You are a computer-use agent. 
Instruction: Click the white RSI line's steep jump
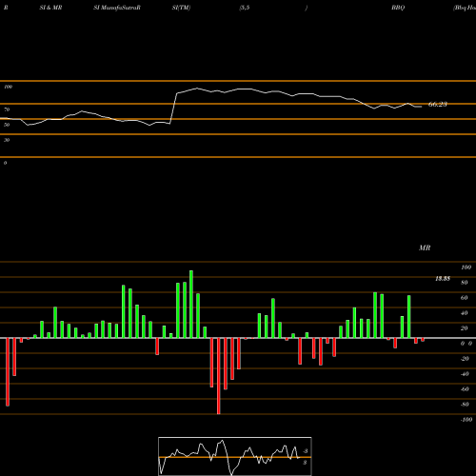[x=173, y=109]
